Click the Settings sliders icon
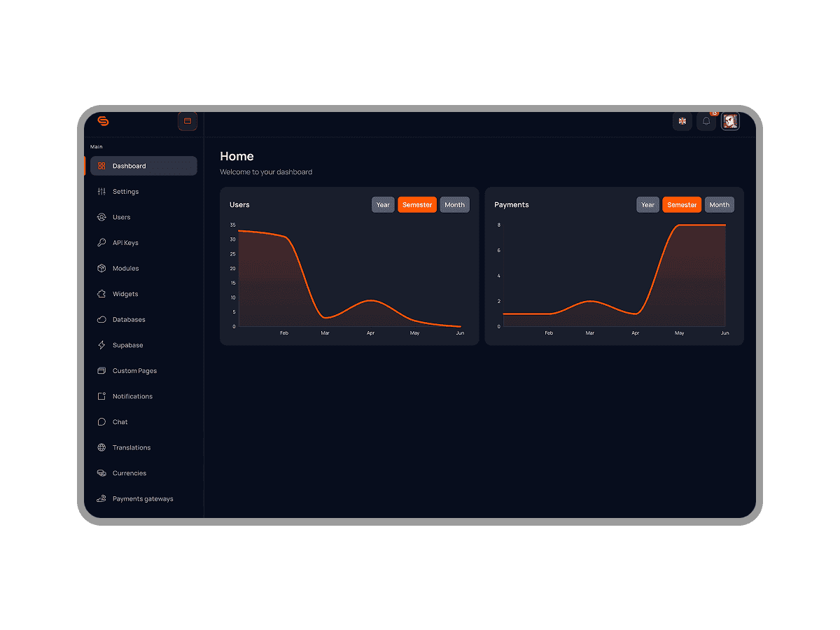The height and width of the screenshot is (630, 840). pos(101,192)
